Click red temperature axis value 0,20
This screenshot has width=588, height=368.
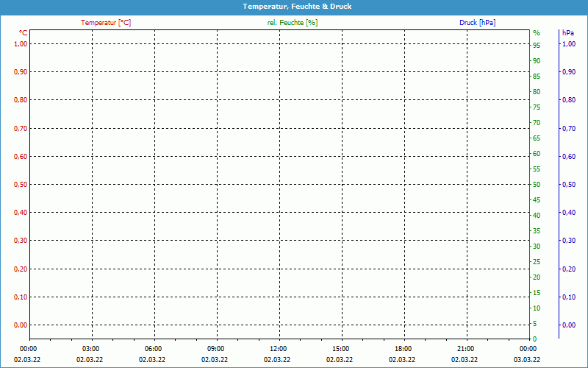[x=21, y=269]
